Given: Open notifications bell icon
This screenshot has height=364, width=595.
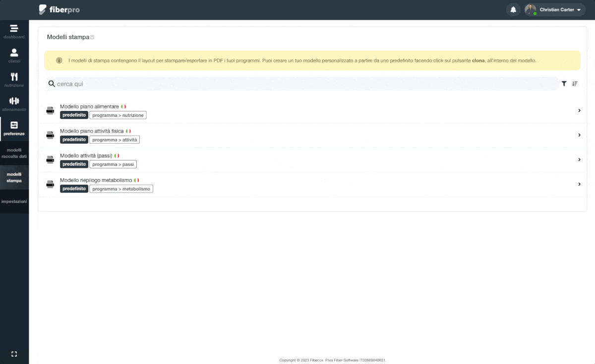Looking at the screenshot, I should tap(513, 10).
